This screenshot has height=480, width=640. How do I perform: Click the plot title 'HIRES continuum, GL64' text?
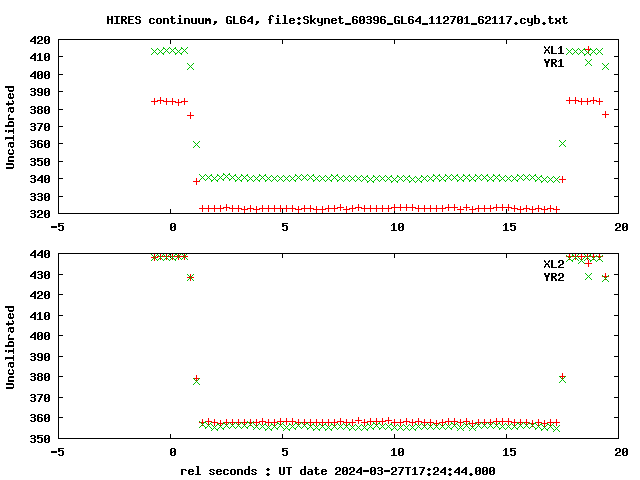pos(183,20)
